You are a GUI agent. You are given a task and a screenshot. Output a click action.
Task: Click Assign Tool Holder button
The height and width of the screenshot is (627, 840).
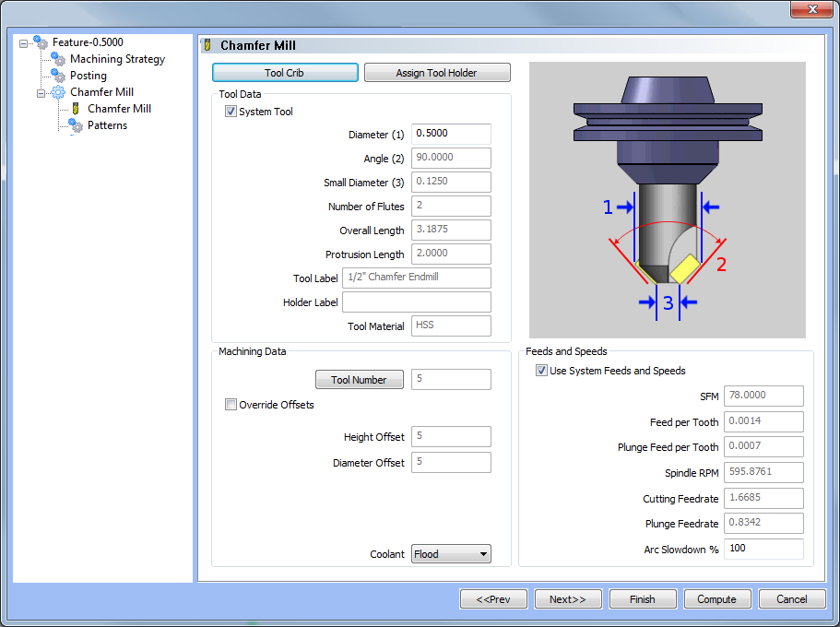437,73
